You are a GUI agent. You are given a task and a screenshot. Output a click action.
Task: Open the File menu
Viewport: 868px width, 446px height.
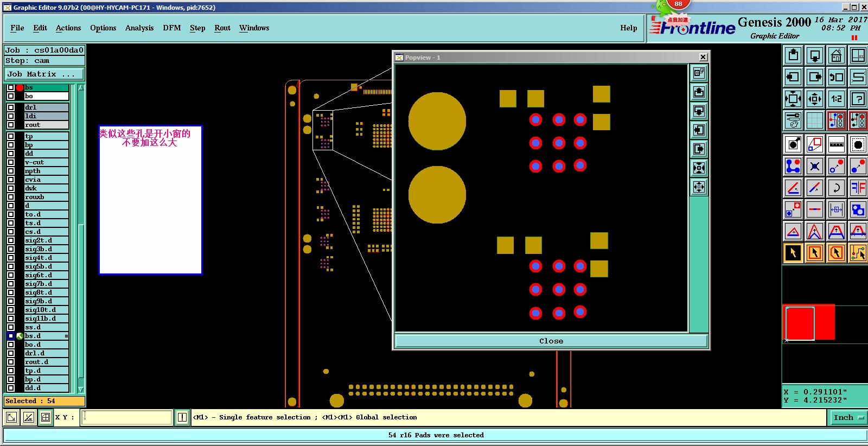[17, 28]
